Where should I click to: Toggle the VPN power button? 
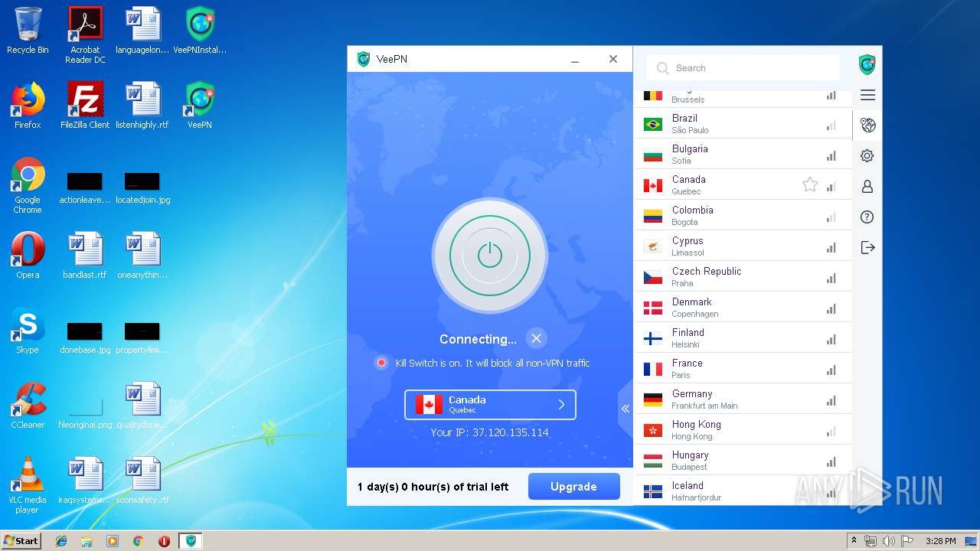(x=490, y=256)
